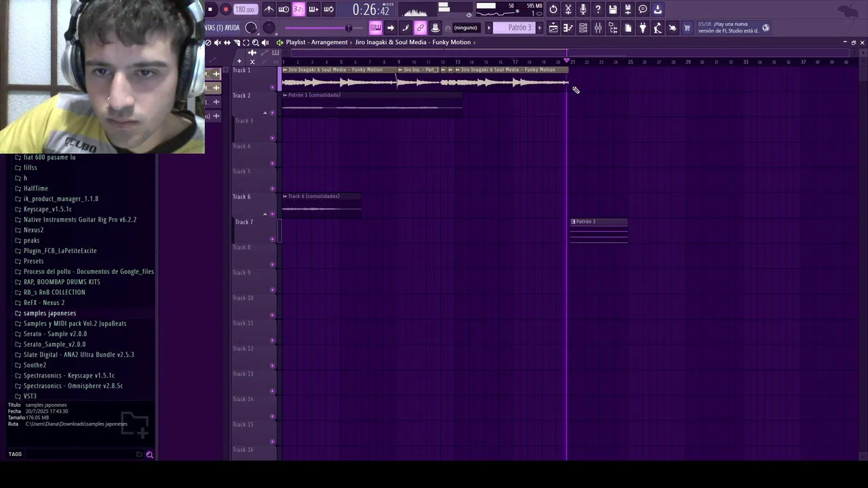Image resolution: width=868 pixels, height=488 pixels.
Task: Click the Playlist - Arrangement breadcrumb
Action: point(317,42)
